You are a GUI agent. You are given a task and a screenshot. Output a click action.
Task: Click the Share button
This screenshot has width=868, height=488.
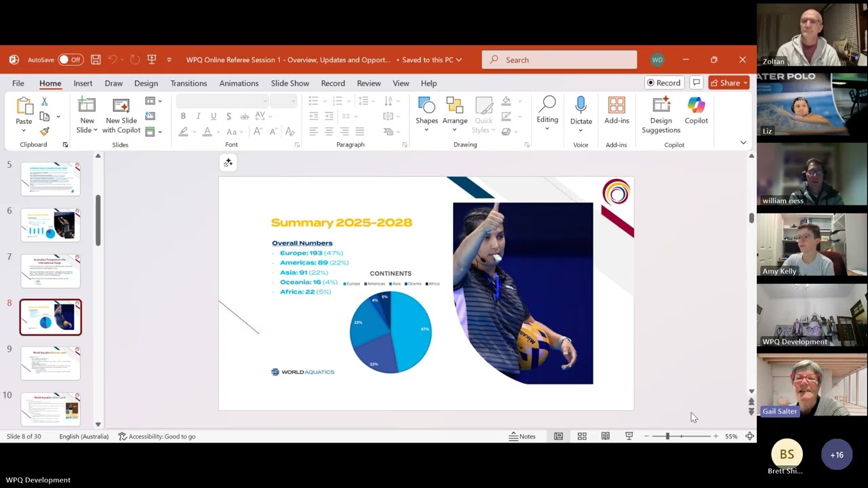(x=728, y=83)
